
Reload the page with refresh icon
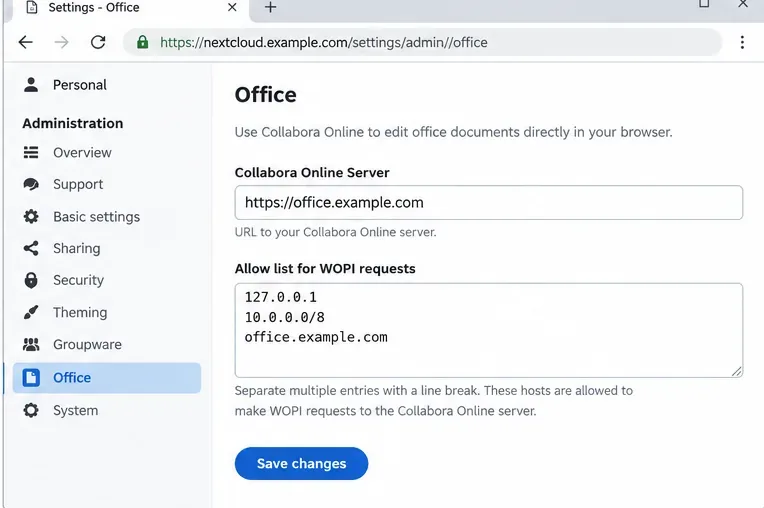pos(98,42)
